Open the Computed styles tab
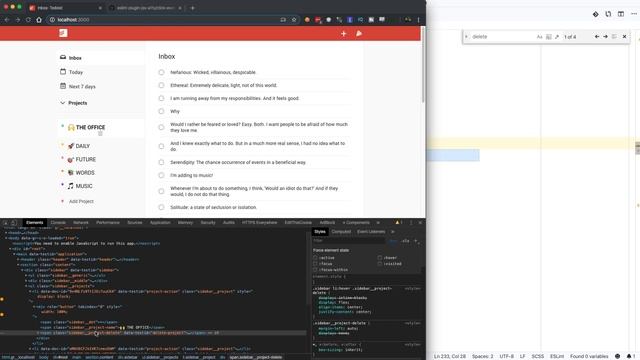The width and height of the screenshot is (640, 360). [341, 232]
